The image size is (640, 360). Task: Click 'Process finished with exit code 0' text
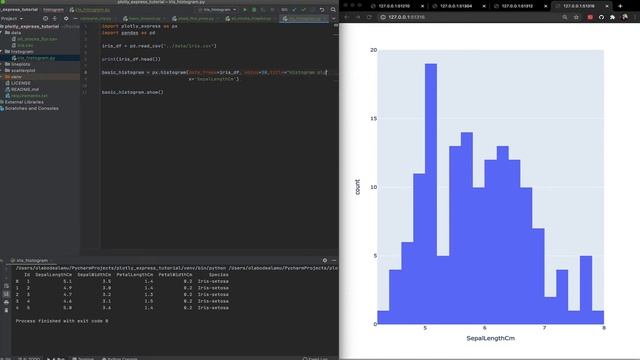pyautogui.click(x=62, y=321)
